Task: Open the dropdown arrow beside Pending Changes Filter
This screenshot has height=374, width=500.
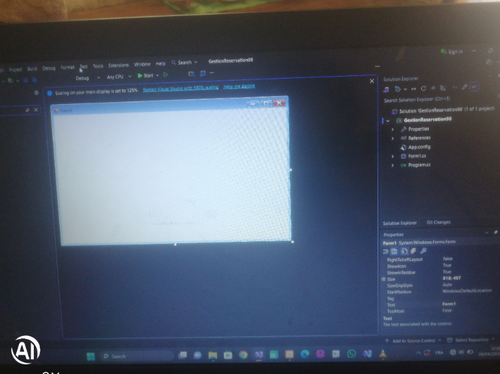Action: 405,89
